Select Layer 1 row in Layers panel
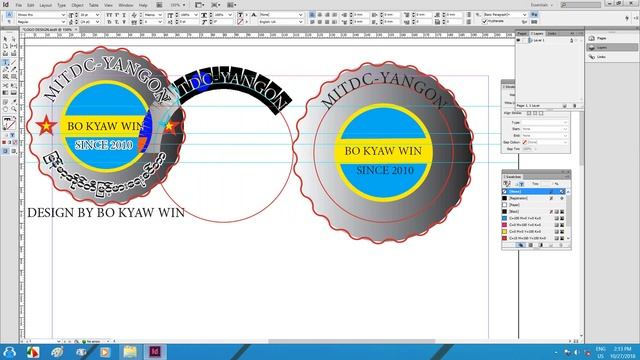Image resolution: width=640 pixels, height=360 pixels. (x=549, y=40)
